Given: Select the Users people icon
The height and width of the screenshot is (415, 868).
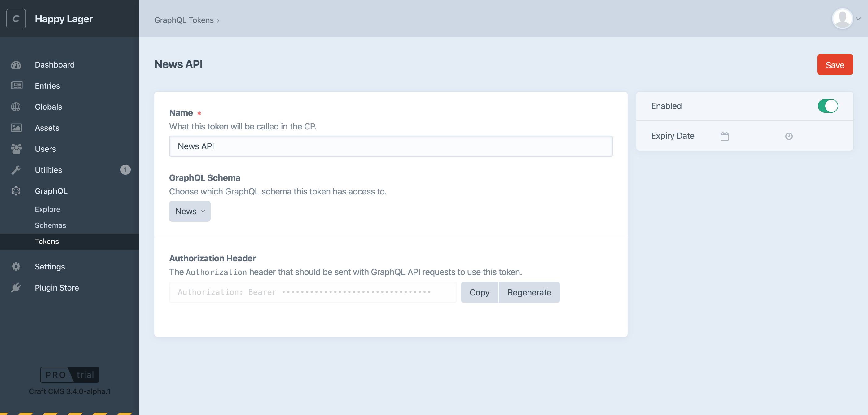Looking at the screenshot, I should coord(16,149).
